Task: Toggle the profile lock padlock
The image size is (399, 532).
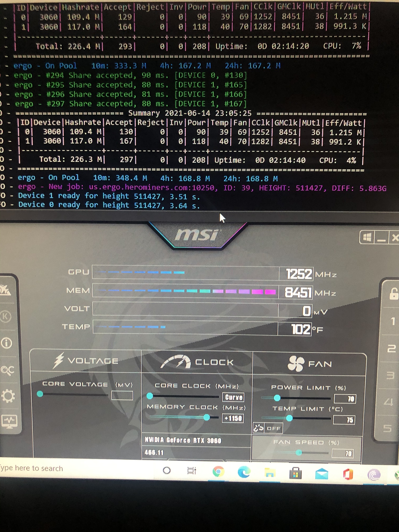Action: pyautogui.click(x=393, y=293)
